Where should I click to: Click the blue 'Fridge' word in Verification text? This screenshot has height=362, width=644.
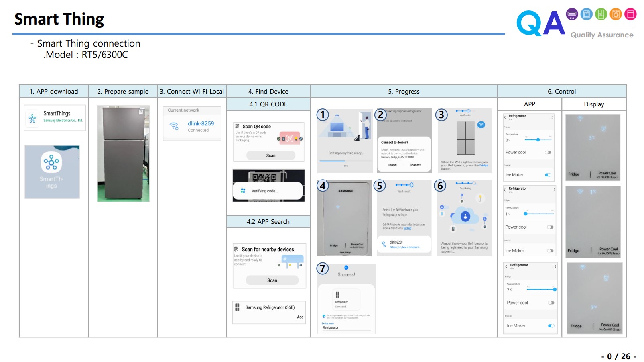484,165
